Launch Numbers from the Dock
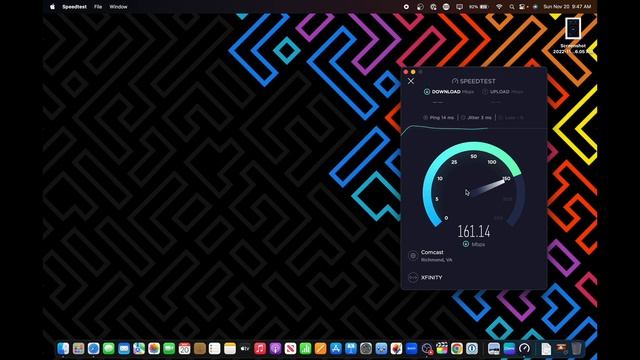This screenshot has height=360, width=640. (305, 349)
